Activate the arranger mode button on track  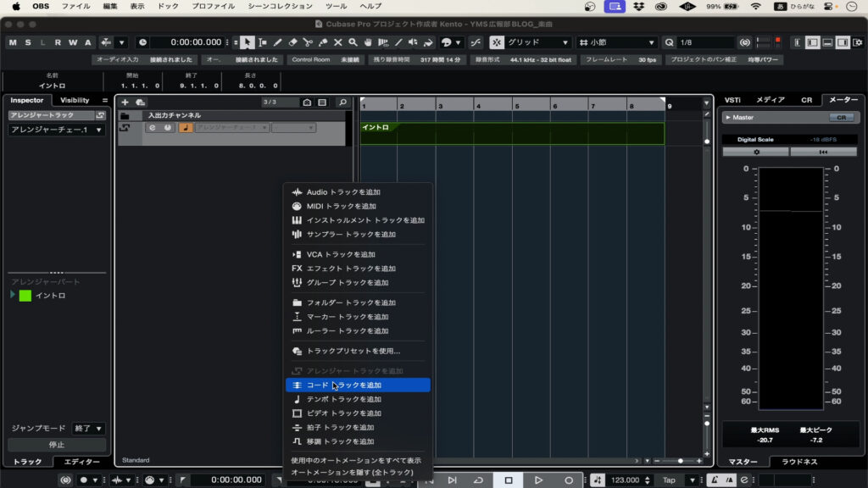[186, 128]
